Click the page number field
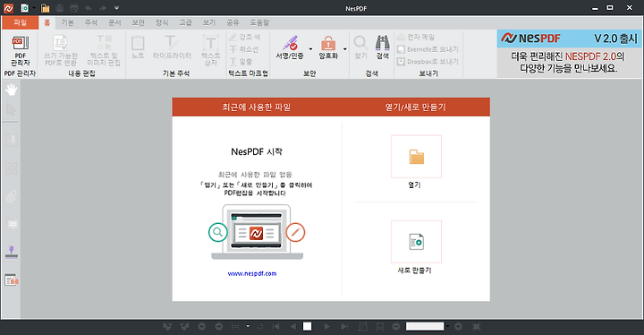The image size is (644, 335). (307, 326)
